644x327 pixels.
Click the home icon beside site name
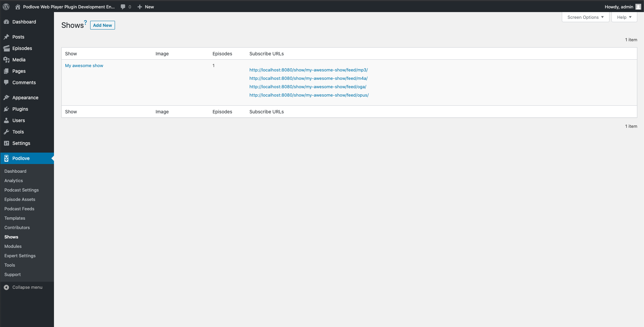click(x=18, y=7)
